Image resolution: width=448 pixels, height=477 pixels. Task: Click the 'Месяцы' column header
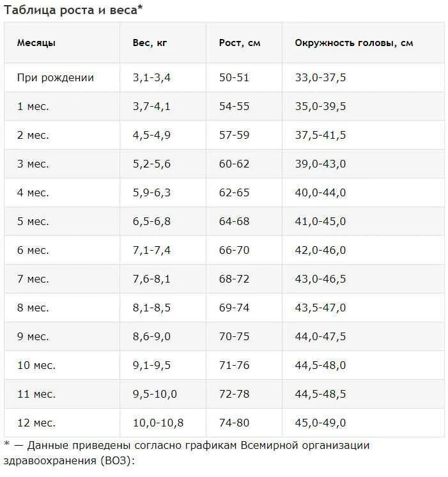(36, 43)
